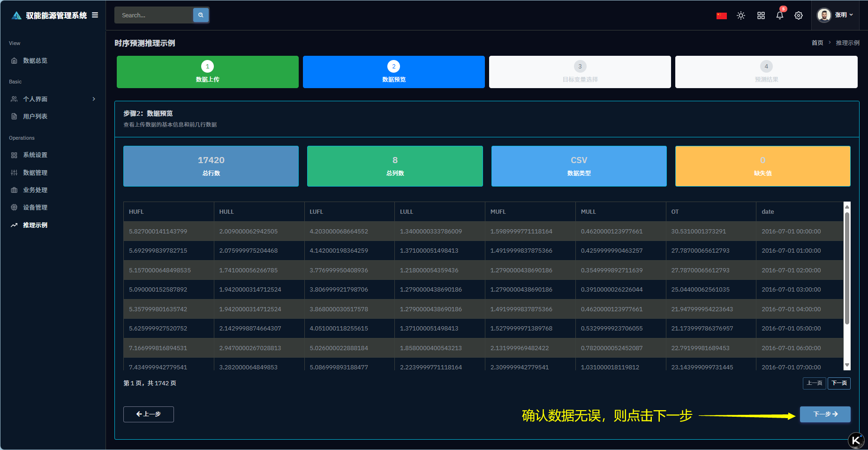This screenshot has width=868, height=450.
Task: Click the scrollbar down arrow
Action: coord(847,365)
